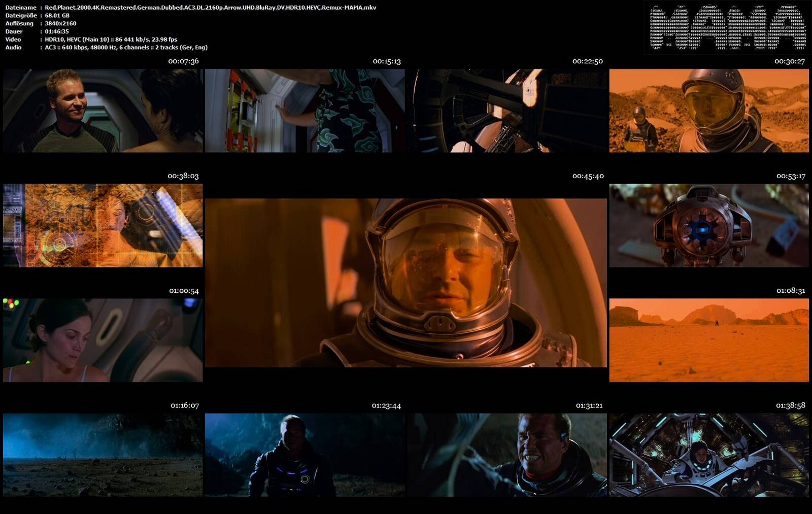Screen dimensions: 812x514
Task: Click the timestamp 01:31:21
Action: click(x=589, y=405)
